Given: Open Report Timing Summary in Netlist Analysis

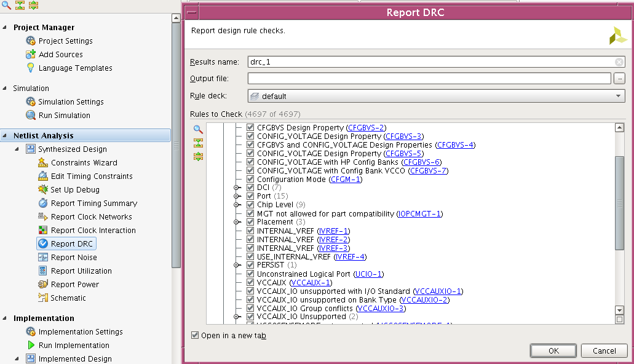Looking at the screenshot, I should pos(93,203).
